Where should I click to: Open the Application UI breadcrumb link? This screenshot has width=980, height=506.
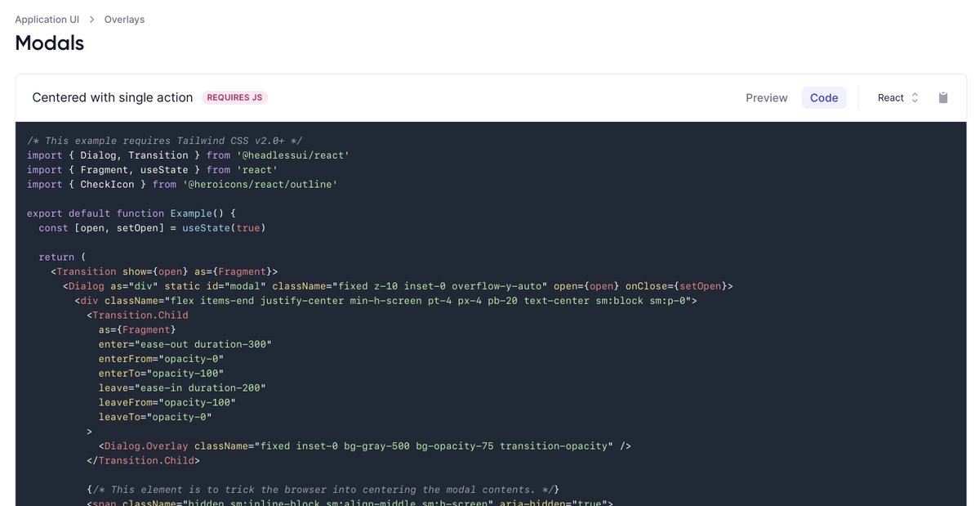[x=47, y=19]
